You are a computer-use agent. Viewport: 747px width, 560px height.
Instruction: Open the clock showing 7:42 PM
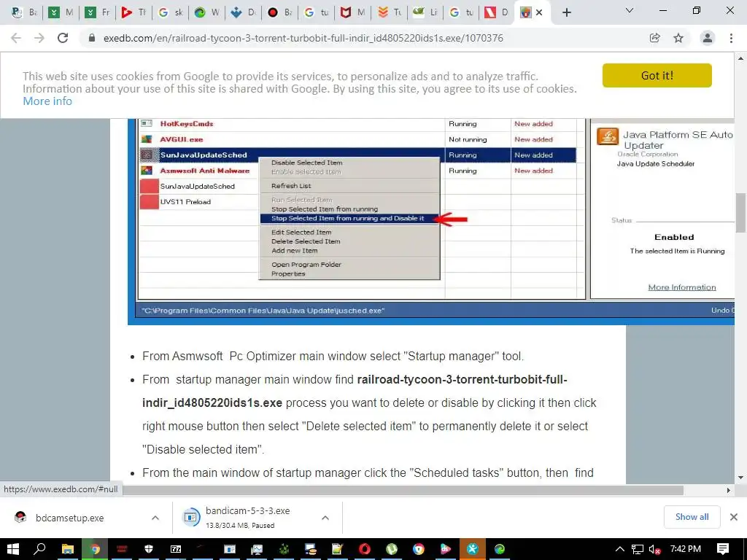click(685, 549)
